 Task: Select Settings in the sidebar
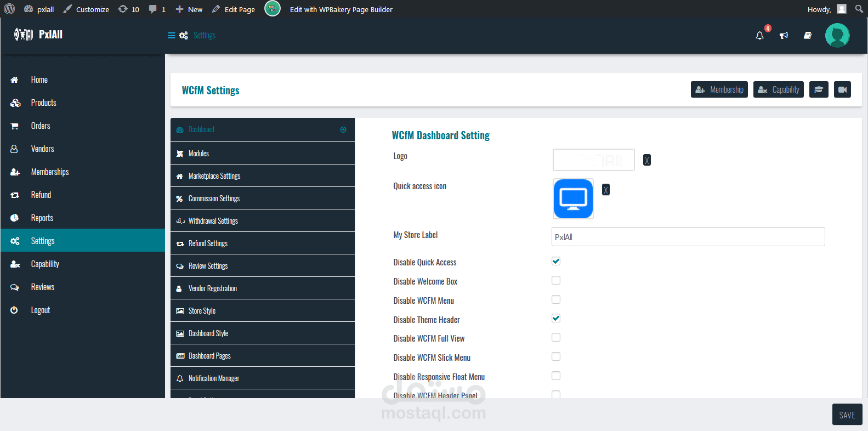pyautogui.click(x=82, y=241)
